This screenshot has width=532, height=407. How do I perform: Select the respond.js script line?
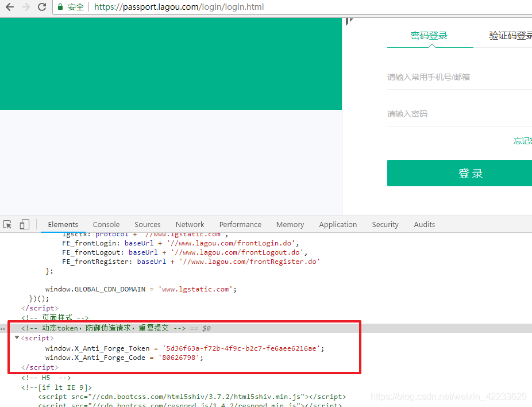click(x=190, y=405)
